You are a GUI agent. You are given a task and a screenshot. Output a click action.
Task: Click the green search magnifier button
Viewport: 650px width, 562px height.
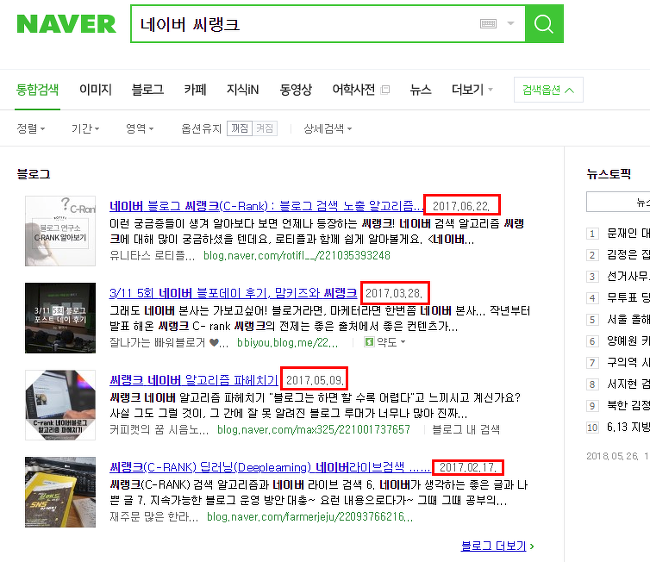(x=544, y=24)
